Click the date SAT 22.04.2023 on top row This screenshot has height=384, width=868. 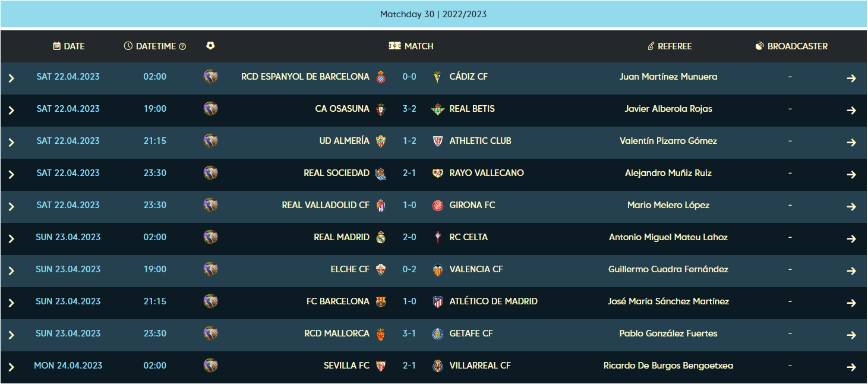[x=68, y=76]
